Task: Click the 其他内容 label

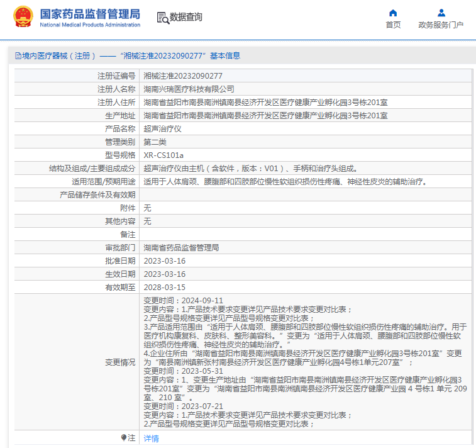Action: tap(120, 221)
